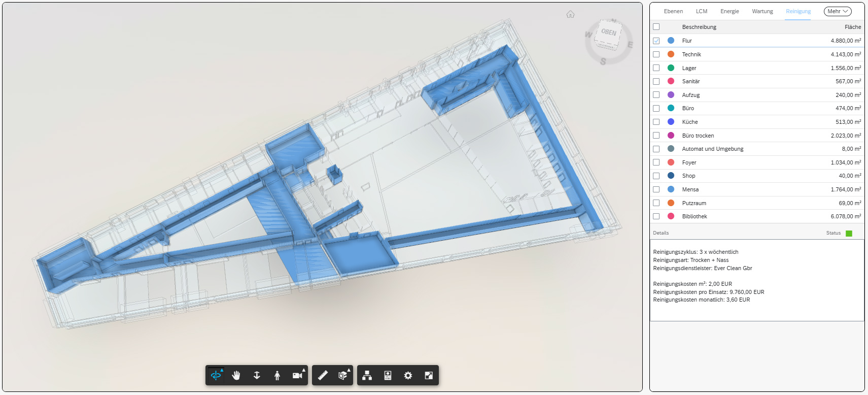The image size is (868, 395).
Task: Tick the select-all header checkbox
Action: (656, 27)
